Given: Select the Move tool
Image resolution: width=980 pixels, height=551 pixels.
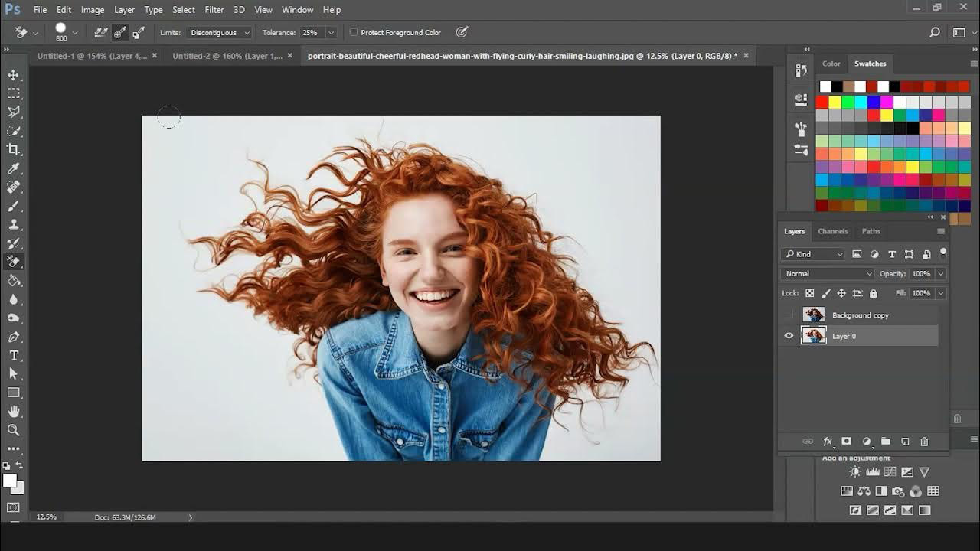Looking at the screenshot, I should coord(11,75).
